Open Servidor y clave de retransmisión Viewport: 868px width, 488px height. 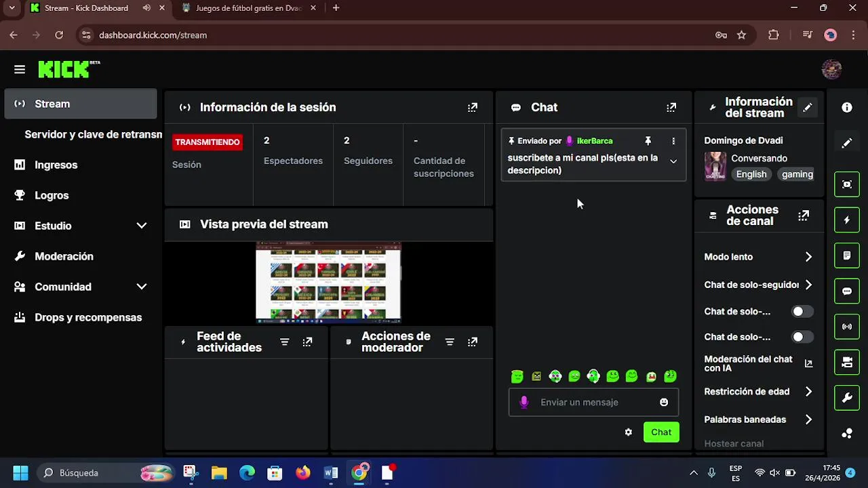[x=93, y=134]
